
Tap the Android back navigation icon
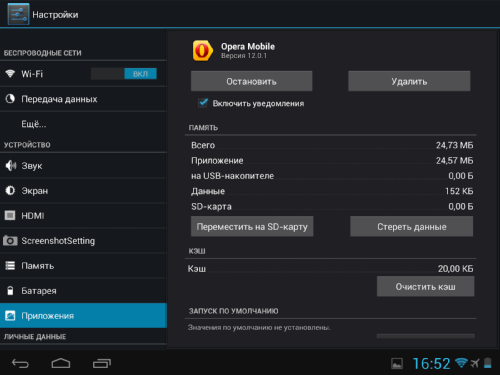[20, 363]
